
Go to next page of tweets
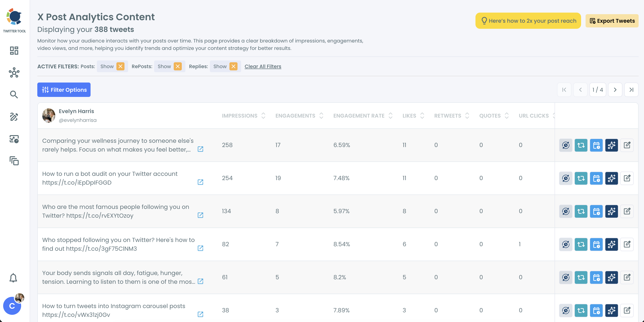point(615,89)
